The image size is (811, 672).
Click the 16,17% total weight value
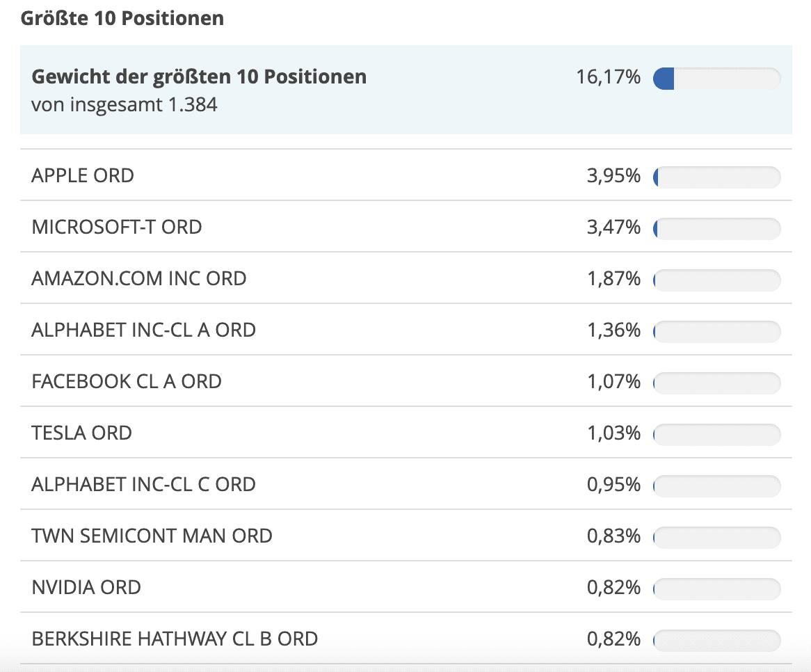[x=608, y=77]
